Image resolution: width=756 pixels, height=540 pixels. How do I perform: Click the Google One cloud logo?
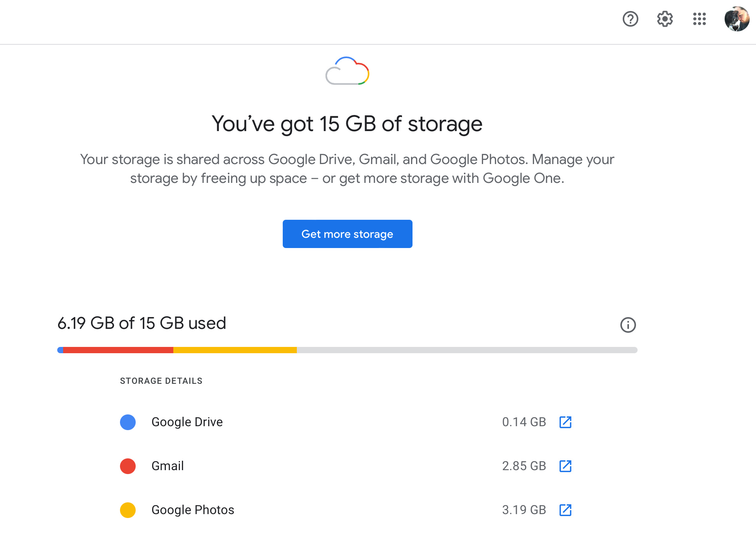(x=347, y=71)
